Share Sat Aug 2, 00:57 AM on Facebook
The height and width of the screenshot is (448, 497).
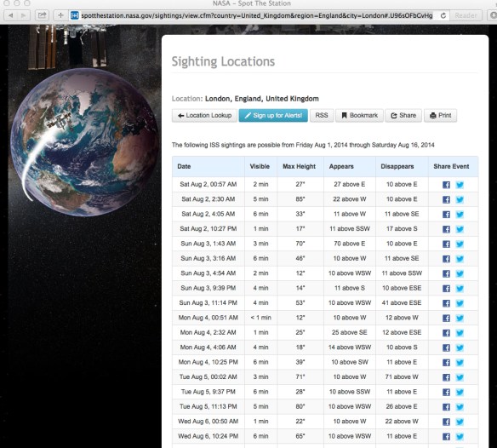tap(446, 185)
